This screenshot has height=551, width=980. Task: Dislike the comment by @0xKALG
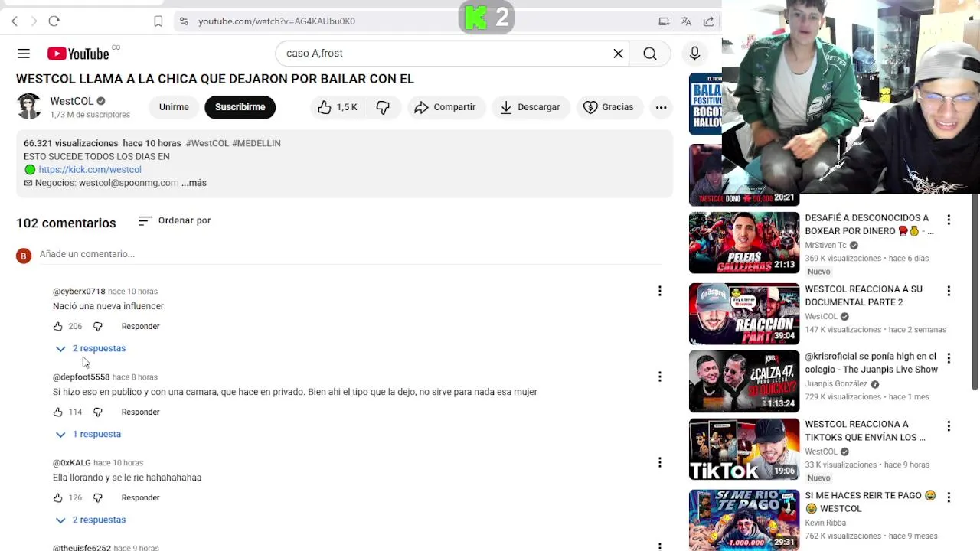(97, 498)
